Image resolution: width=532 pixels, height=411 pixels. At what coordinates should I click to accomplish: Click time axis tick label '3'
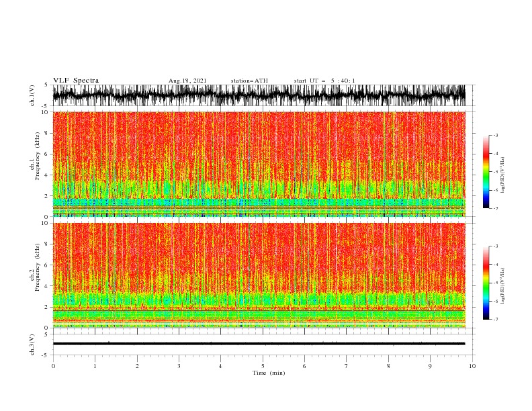coord(179,366)
